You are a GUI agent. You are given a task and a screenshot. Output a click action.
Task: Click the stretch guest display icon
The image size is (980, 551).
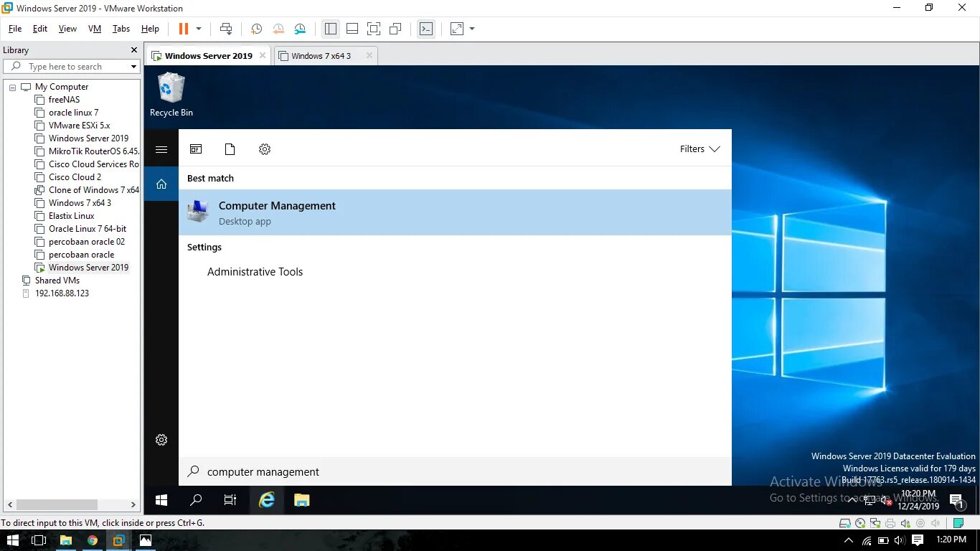[x=457, y=29]
